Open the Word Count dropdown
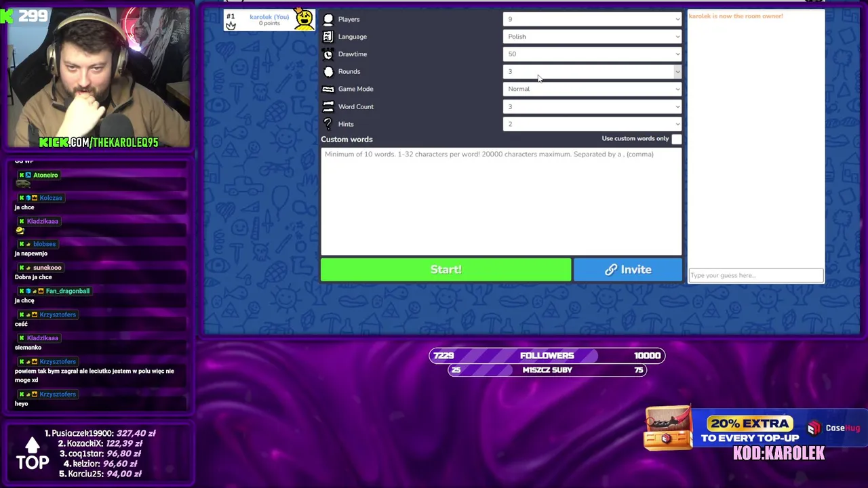Viewport: 868px width, 488px height. point(592,106)
